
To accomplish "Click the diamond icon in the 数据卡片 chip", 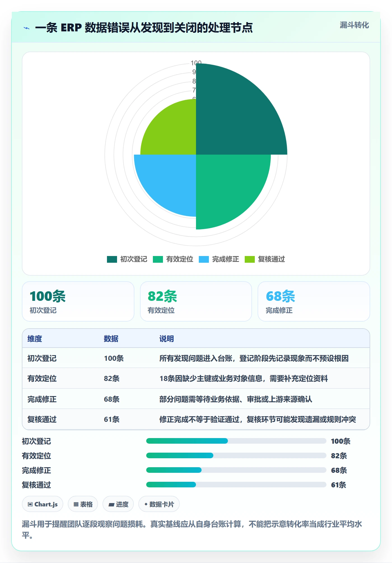I will click(x=146, y=504).
